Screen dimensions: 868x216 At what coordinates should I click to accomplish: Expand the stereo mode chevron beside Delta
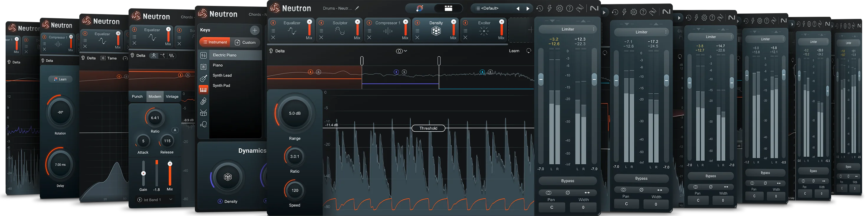tap(405, 51)
